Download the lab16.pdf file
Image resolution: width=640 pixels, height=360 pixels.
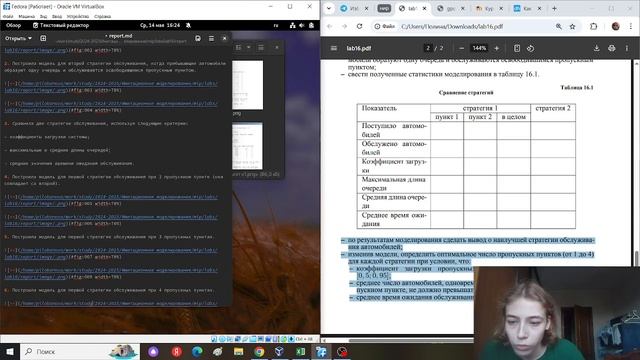coord(596,48)
